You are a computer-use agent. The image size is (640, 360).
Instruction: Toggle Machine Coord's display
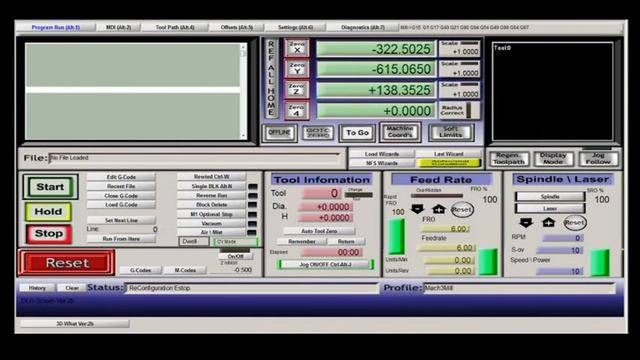400,132
